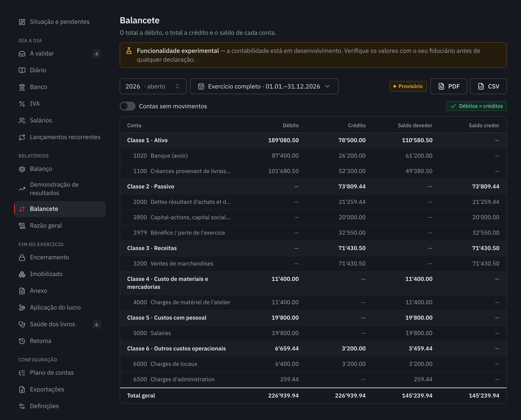Screen dimensions: 521x420
Task: Export the trial balance as CSV
Action: pos(488,86)
